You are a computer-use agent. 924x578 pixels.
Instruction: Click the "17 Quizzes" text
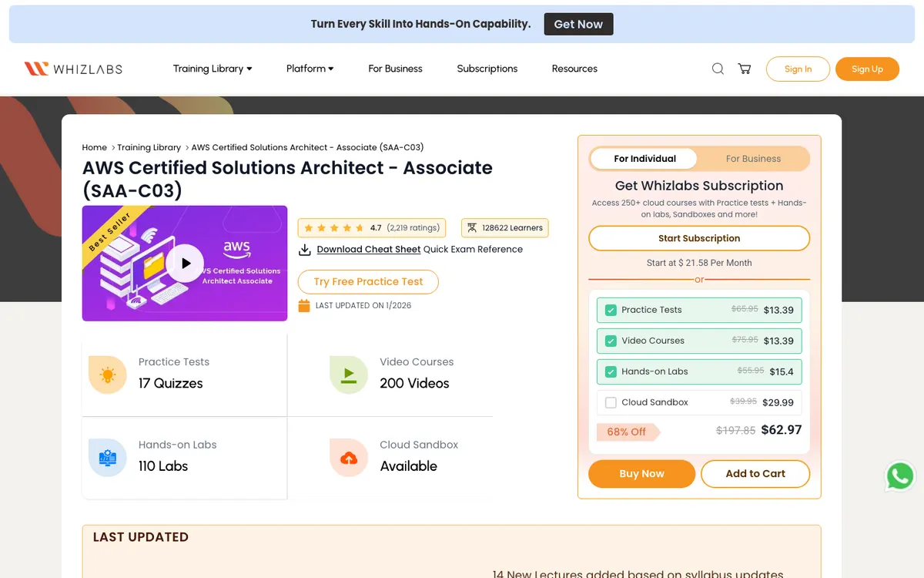[171, 383]
